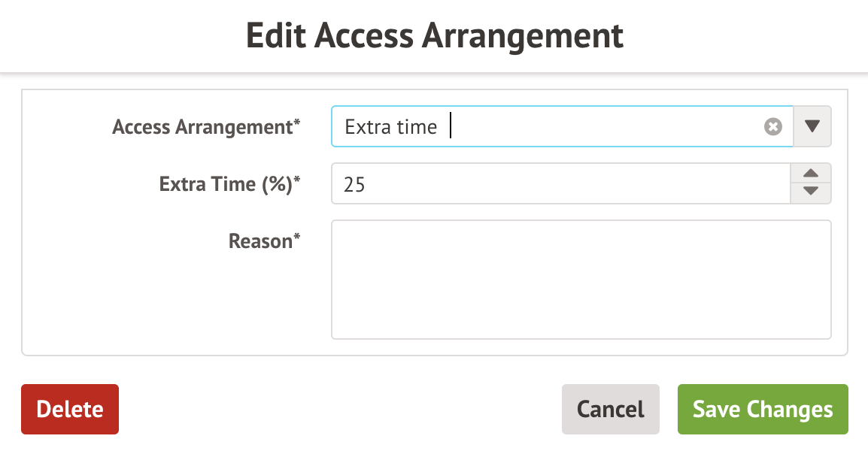Click the asterisk beside Reason label
Image resolution: width=868 pixels, height=460 pixels.
[x=296, y=238]
